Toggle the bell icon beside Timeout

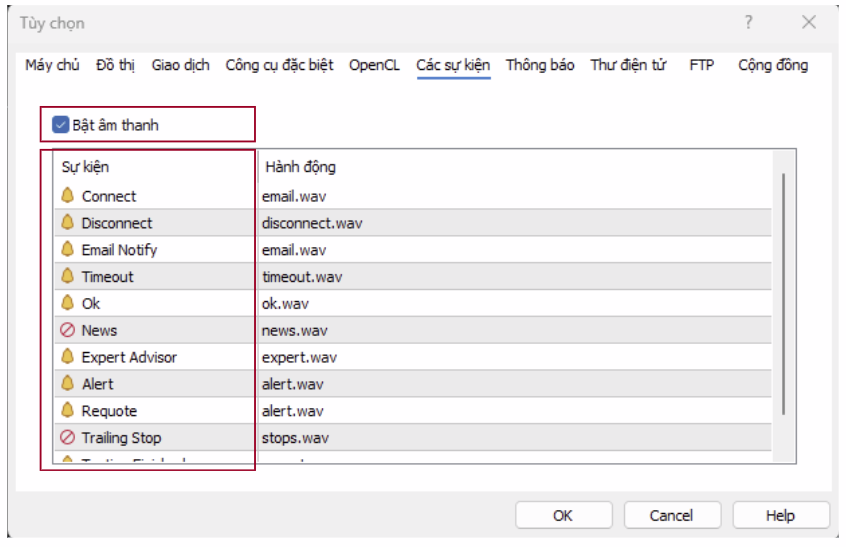(x=68, y=276)
